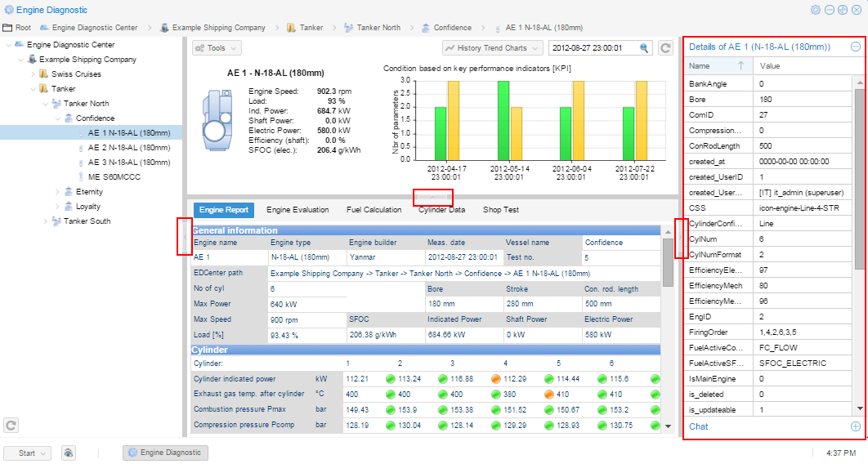
Task: Click the blue engine image for AE 1
Action: coord(217,119)
